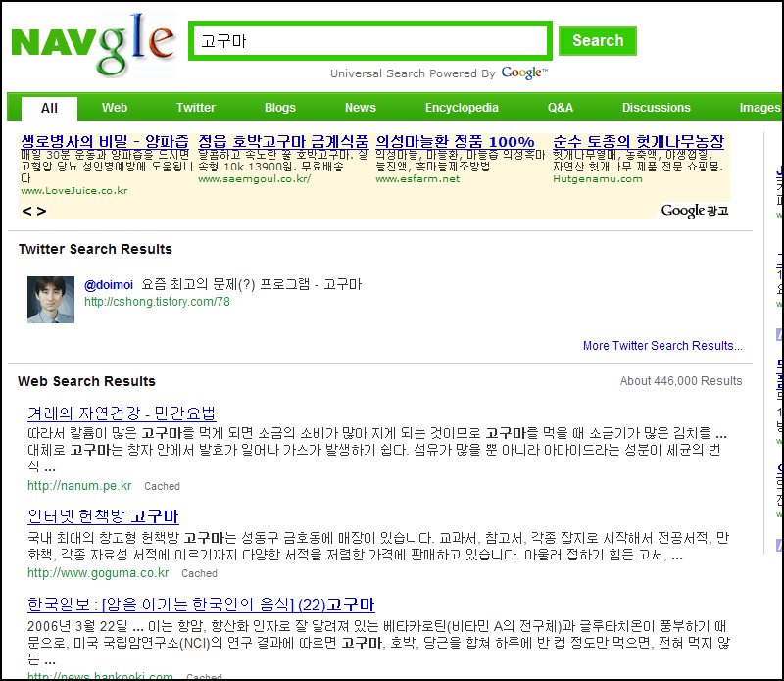Click the Twitter profile photo of doimoi
784x681 pixels.
point(51,300)
